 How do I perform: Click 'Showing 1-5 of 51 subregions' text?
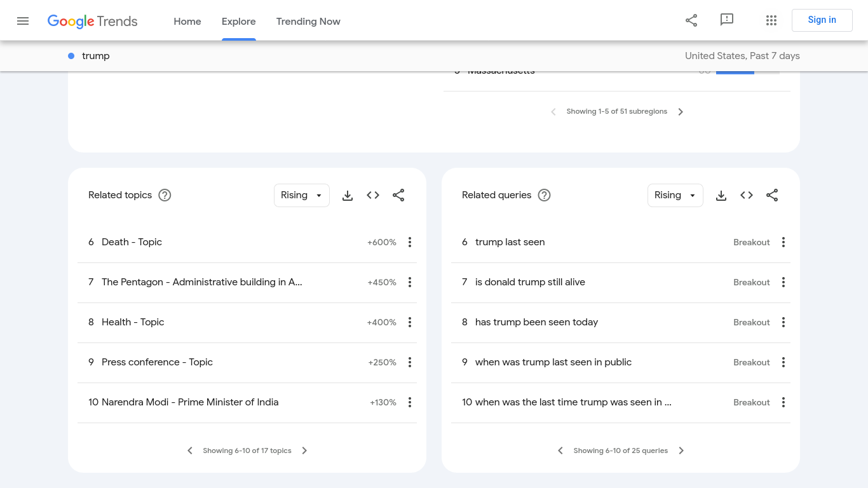[x=617, y=112]
